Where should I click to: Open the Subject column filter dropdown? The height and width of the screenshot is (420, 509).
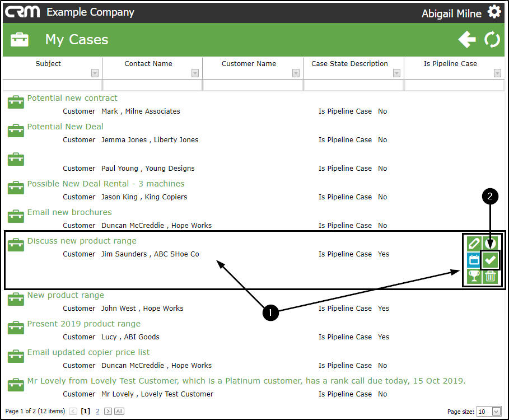(x=95, y=73)
